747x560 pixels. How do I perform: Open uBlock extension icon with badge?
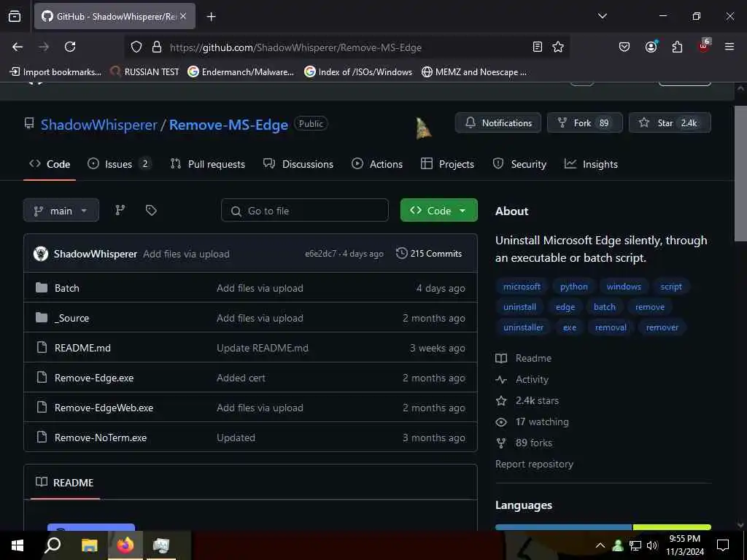[x=704, y=46]
